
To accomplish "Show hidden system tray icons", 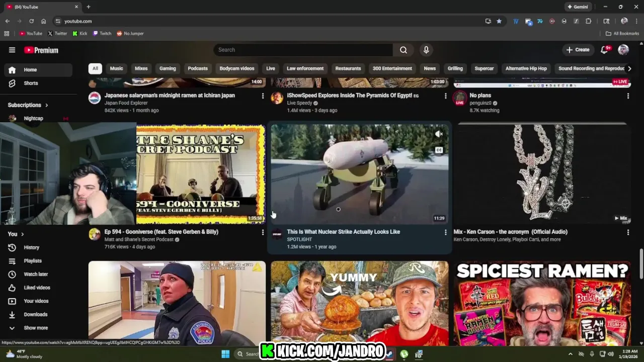I will (570, 354).
